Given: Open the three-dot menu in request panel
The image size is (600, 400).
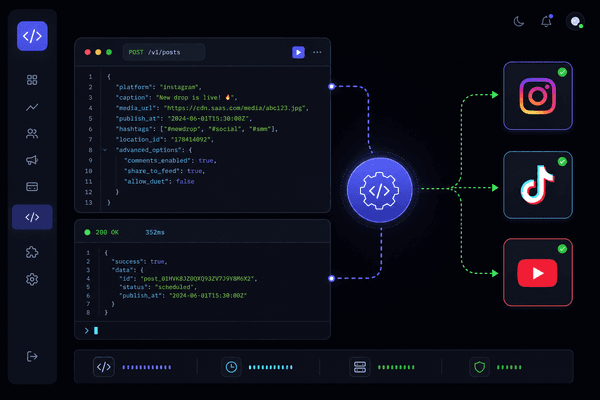Looking at the screenshot, I should [x=317, y=52].
